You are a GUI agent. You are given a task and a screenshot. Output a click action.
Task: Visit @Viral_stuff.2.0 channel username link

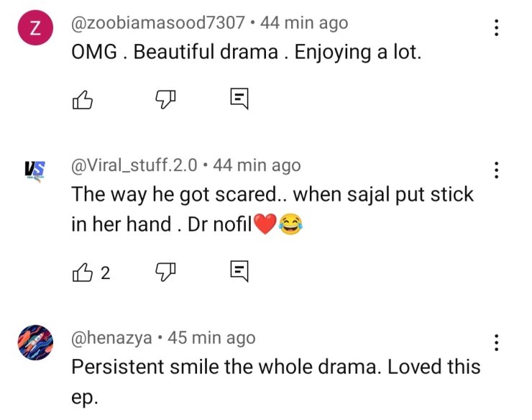(x=134, y=165)
